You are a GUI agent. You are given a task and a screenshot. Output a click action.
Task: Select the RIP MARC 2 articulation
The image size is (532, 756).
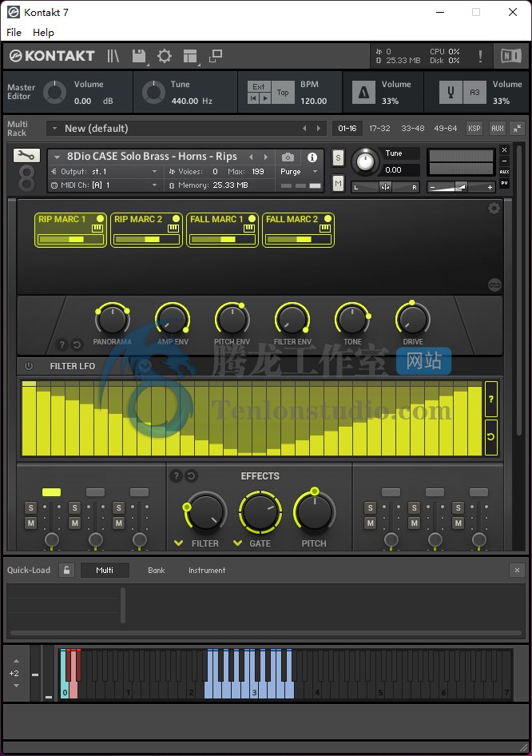146,230
